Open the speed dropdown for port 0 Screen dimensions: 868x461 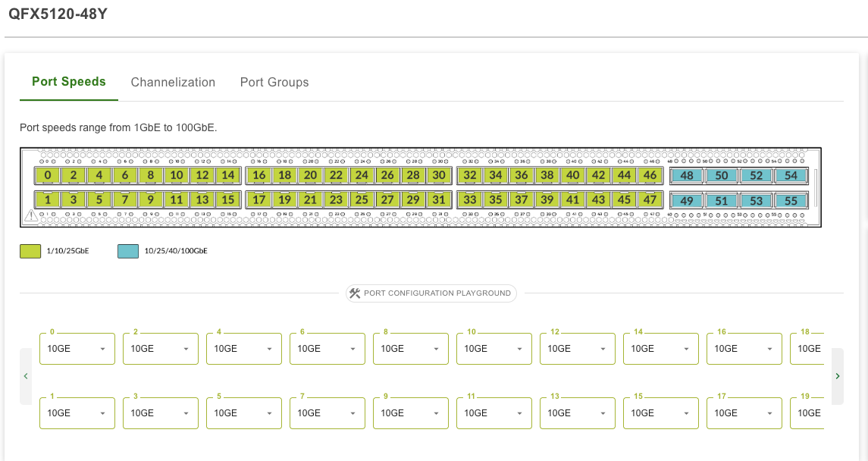(77, 349)
